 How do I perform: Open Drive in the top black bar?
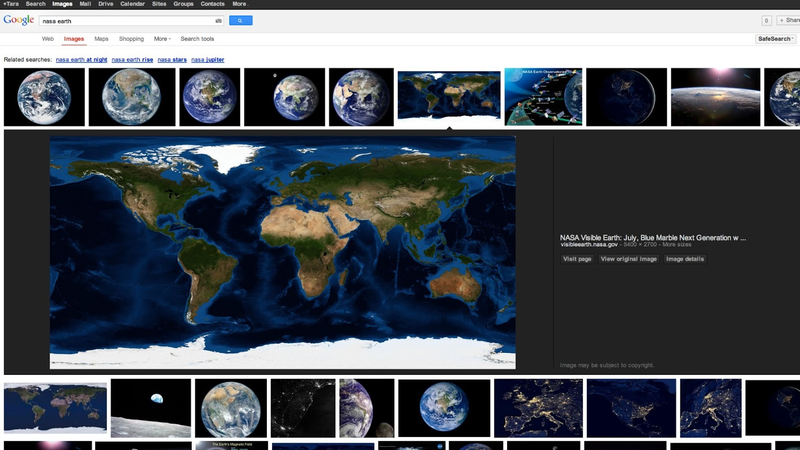tap(106, 4)
